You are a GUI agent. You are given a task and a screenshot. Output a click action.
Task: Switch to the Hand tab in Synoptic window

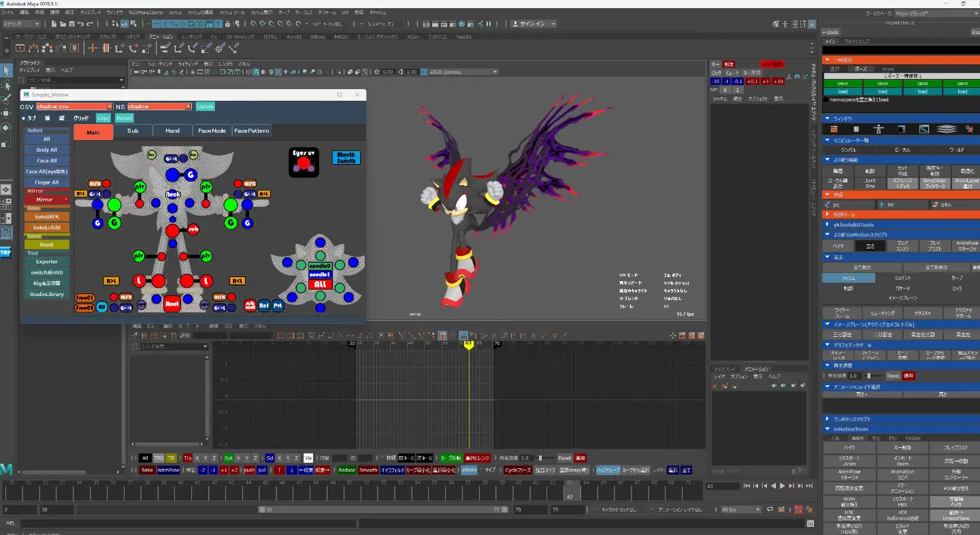(x=172, y=131)
